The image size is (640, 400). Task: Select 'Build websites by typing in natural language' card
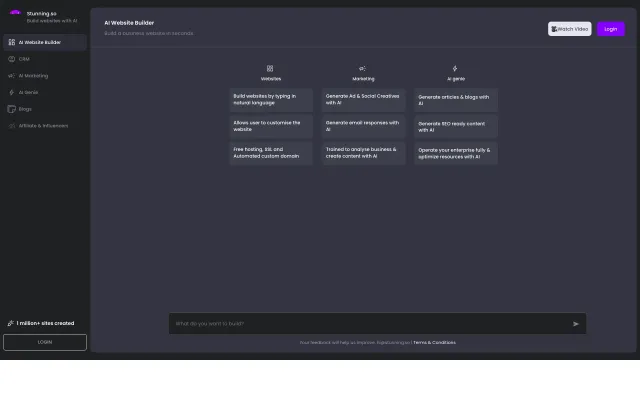270,99
